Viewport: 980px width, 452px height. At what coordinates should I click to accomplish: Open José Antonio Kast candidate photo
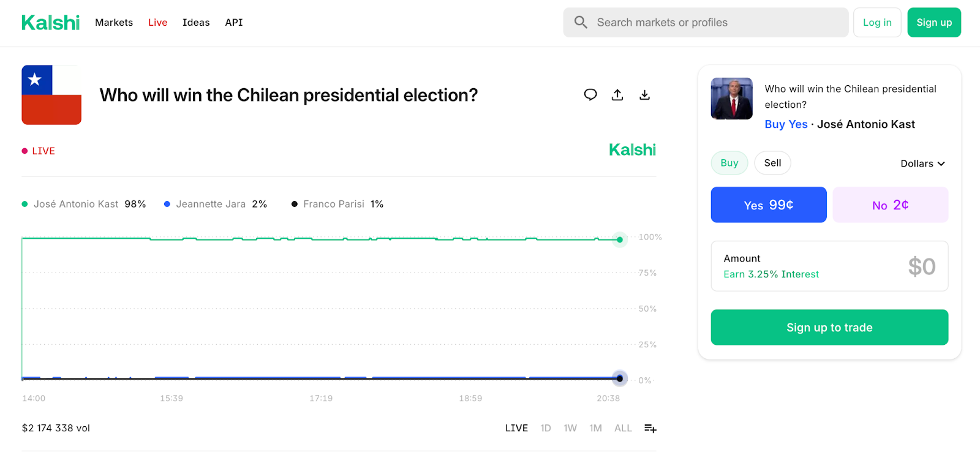point(731,99)
